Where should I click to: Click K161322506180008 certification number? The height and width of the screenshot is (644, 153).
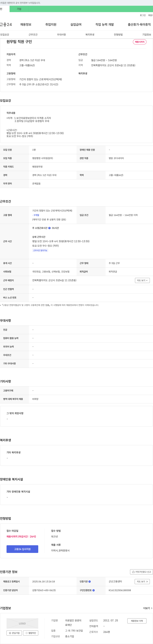tap(120, 590)
